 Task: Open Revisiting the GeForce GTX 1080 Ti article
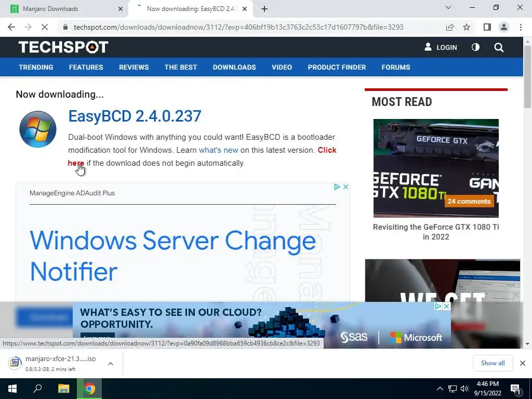tap(436, 232)
